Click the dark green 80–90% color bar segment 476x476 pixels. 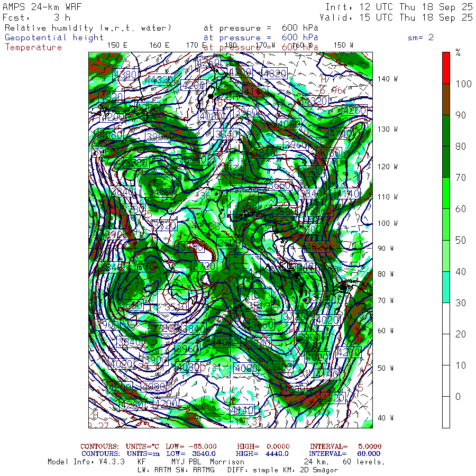[446, 131]
